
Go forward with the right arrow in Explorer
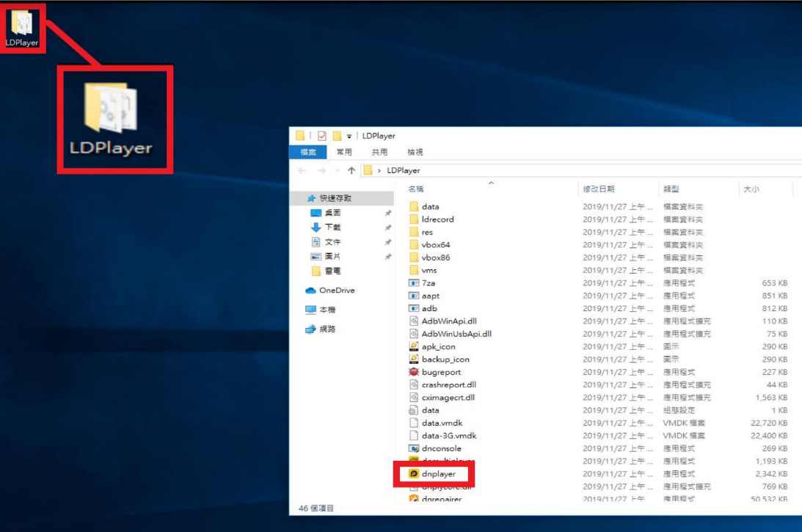(x=321, y=170)
